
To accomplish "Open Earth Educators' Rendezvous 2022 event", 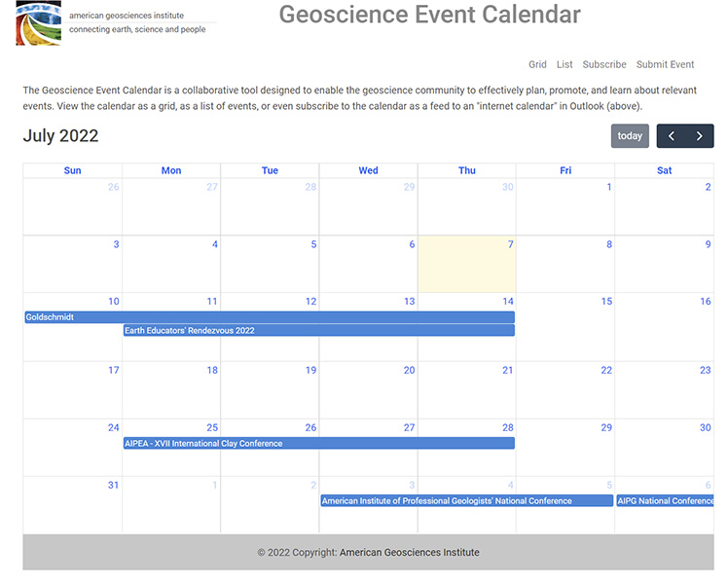I will pyautogui.click(x=318, y=331).
